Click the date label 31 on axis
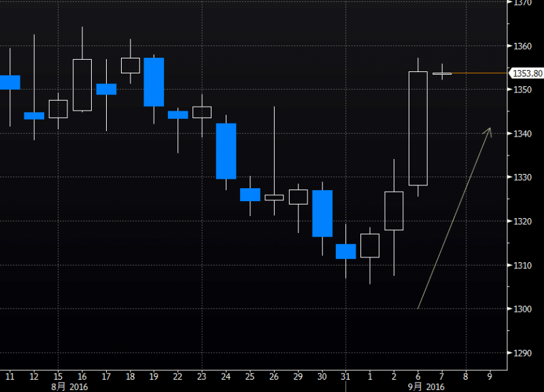This screenshot has width=544, height=392. (x=345, y=376)
